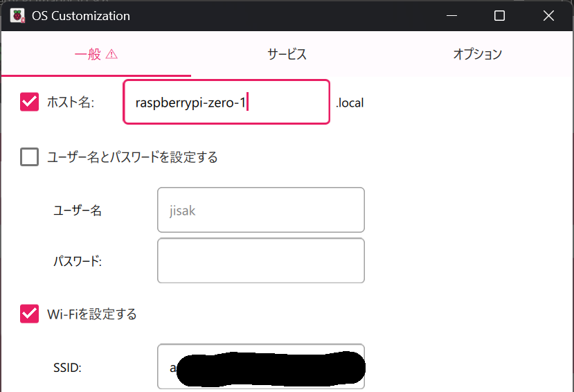
Task: Open the サービス tab
Action: coord(287,54)
